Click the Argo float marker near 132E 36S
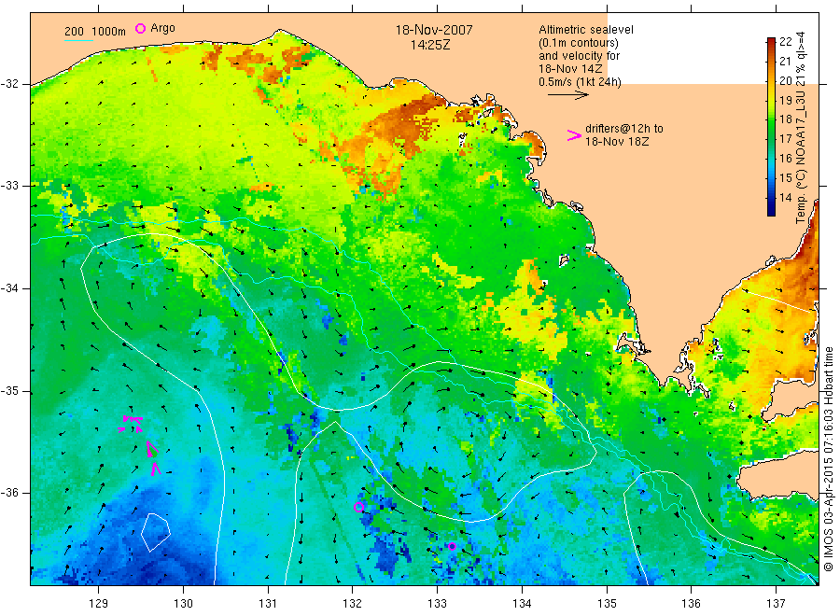The image size is (840, 616). point(359,507)
